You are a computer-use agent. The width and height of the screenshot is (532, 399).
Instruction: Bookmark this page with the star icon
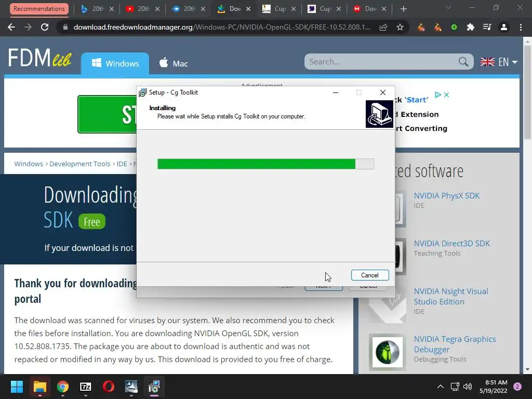400,27
